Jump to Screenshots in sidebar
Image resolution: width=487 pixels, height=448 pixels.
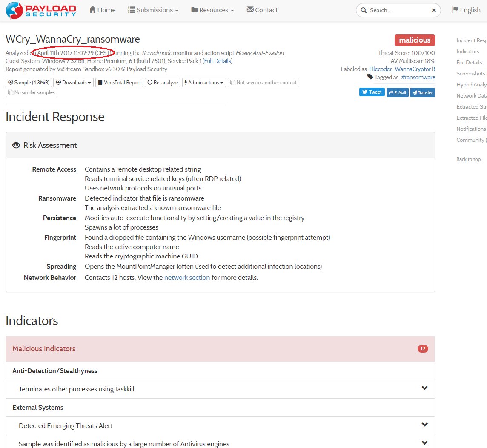pyautogui.click(x=471, y=74)
